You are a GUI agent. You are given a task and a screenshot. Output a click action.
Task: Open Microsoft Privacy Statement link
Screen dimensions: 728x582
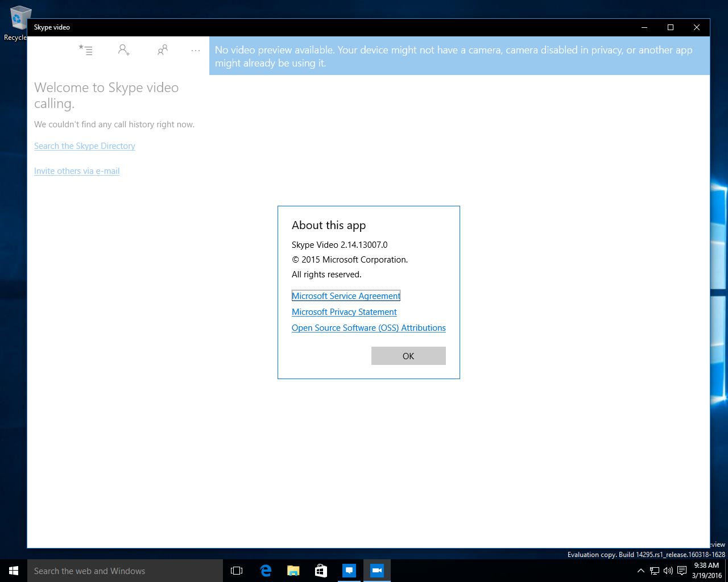click(344, 312)
